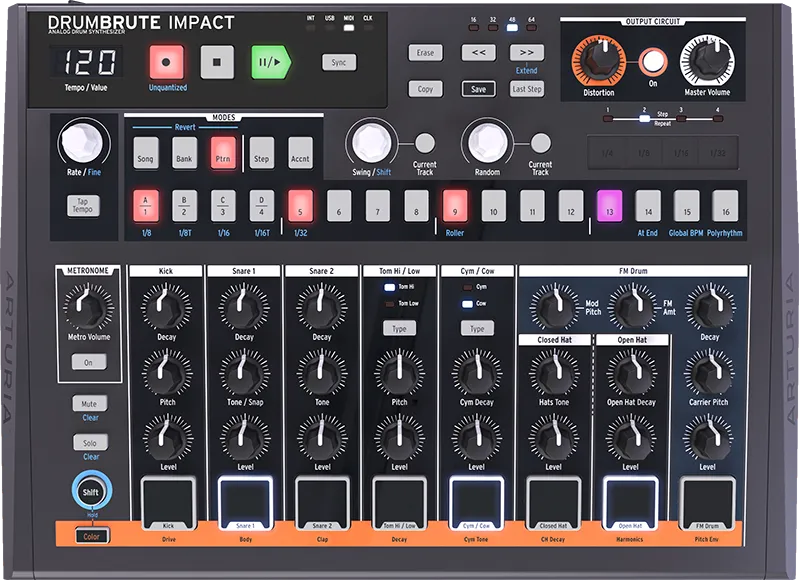Adjust the Master Volume knob
The height and width of the screenshot is (580, 799).
707,61
